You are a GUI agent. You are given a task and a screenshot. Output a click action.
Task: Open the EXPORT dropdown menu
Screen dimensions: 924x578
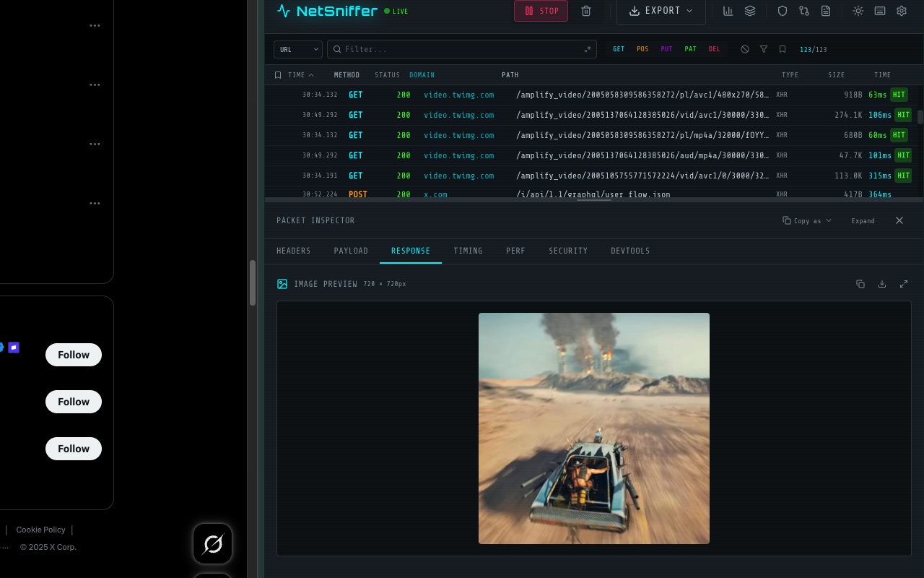point(661,11)
